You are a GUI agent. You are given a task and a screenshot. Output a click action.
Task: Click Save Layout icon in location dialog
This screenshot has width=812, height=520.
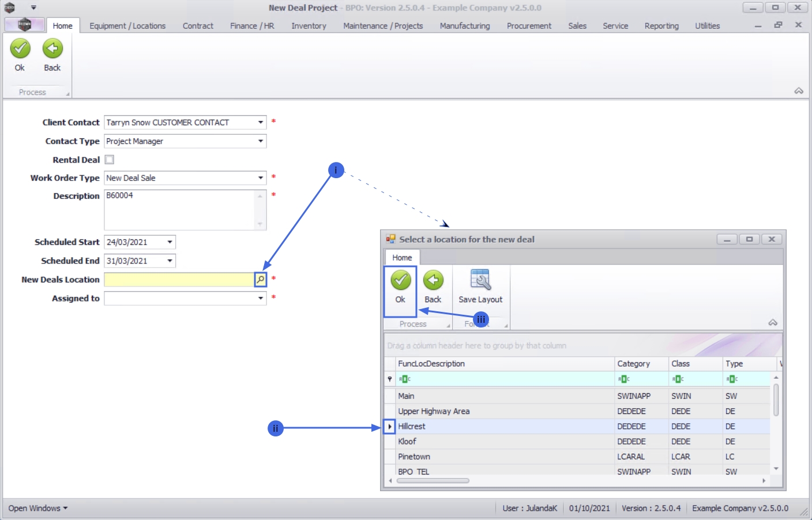(480, 280)
